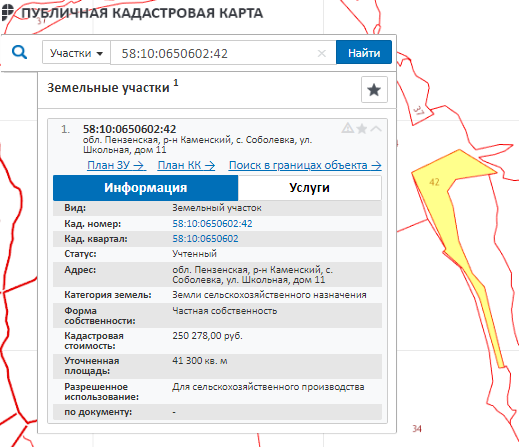The width and height of the screenshot is (519, 447).
Task: Click the magnifier search icon
Action: (19, 52)
